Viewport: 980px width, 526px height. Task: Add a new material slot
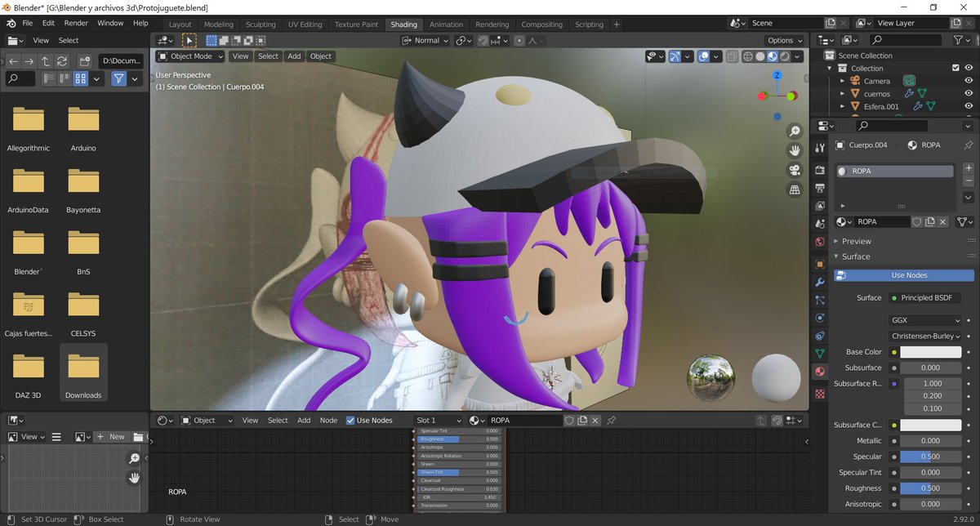point(969,167)
